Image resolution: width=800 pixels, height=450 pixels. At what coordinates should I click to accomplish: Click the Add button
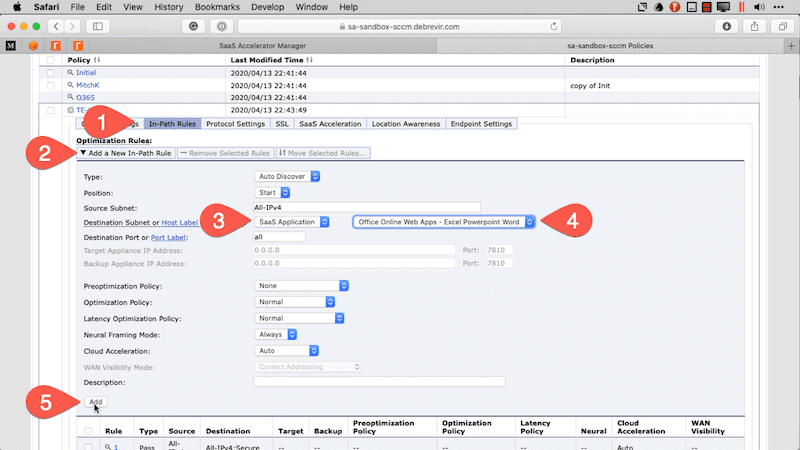coord(96,402)
